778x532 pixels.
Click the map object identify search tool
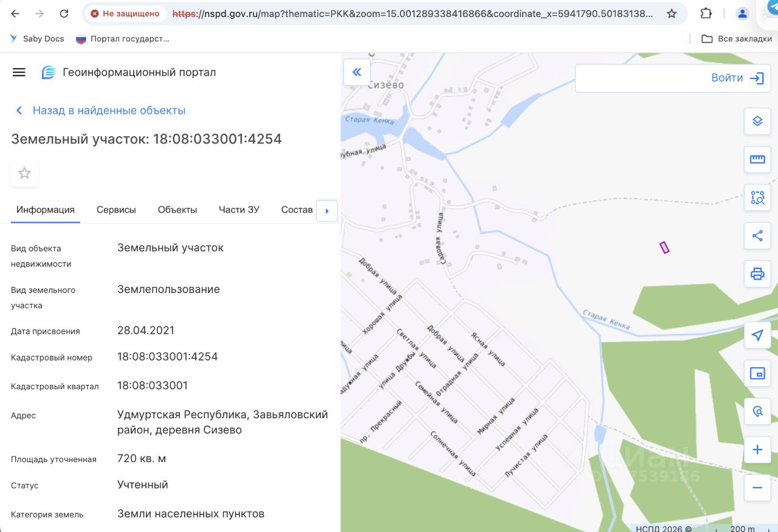[x=757, y=412]
